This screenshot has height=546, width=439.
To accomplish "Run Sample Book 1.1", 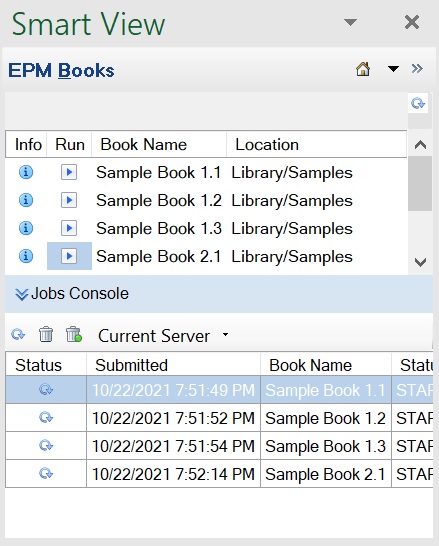I will [x=69, y=172].
